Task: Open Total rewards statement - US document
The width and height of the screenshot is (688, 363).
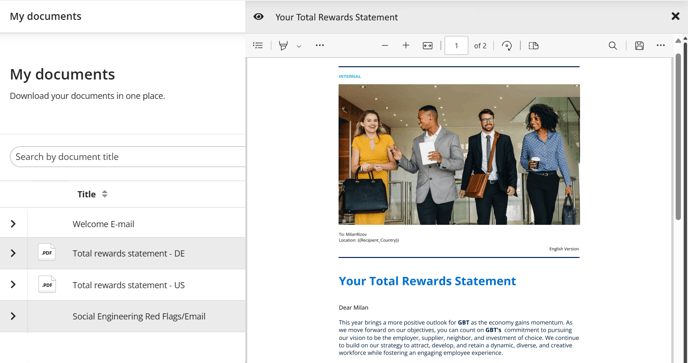Action: point(129,285)
